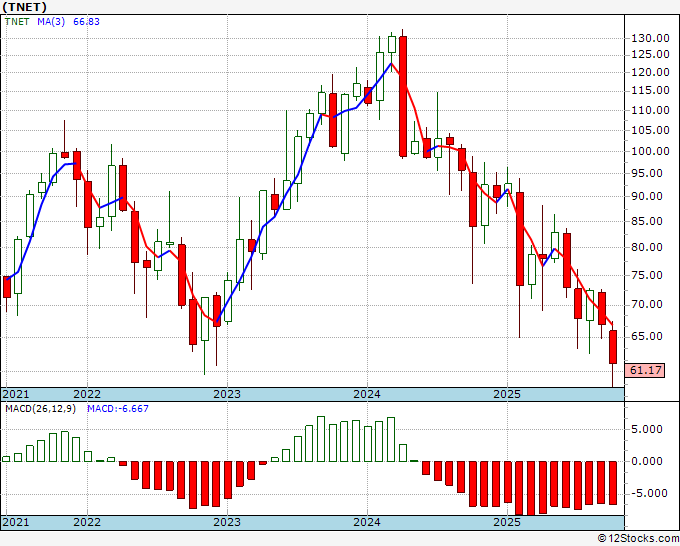Viewport: 680px width, 546px height.
Task: Click 2025 on the MACD panel timeline
Action: (x=507, y=522)
